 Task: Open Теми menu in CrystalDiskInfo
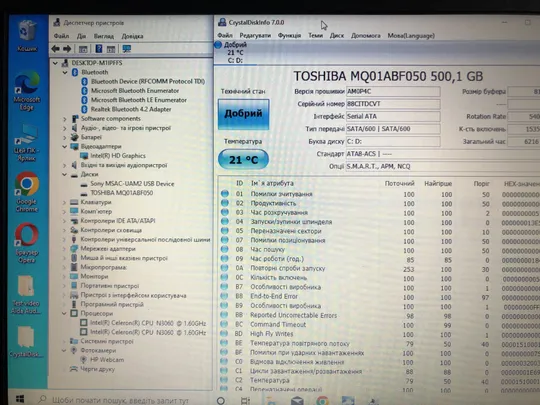pos(315,35)
